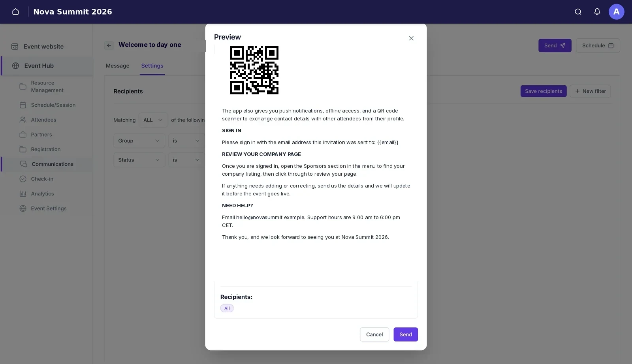Open the Matching ALL dropdown

pos(153,120)
